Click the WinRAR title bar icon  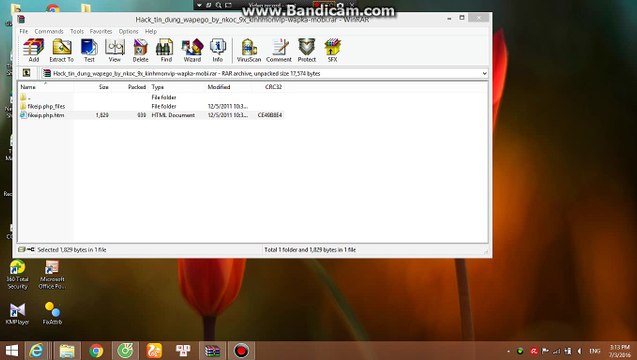coord(21,19)
